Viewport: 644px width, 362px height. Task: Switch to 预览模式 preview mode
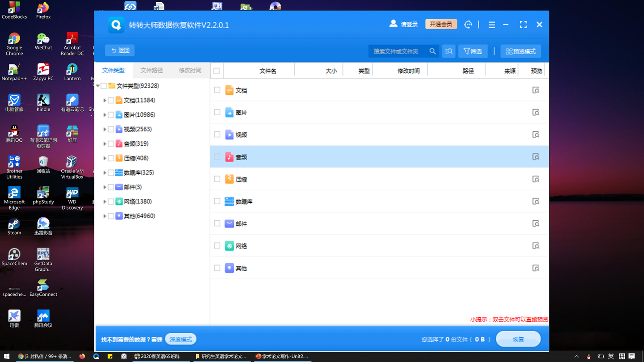point(521,51)
